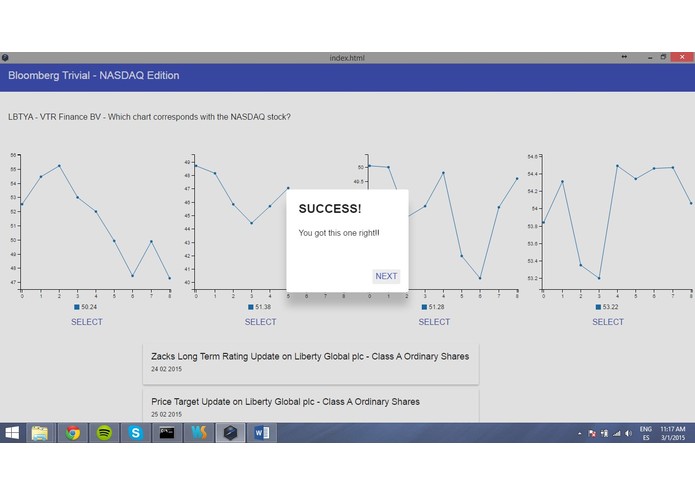This screenshot has height=494, width=695.
Task: Show hidden system tray icons
Action: pyautogui.click(x=579, y=434)
